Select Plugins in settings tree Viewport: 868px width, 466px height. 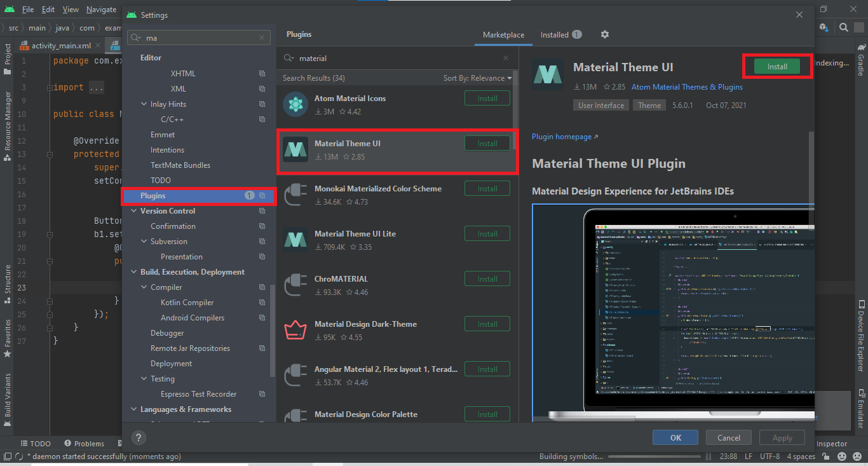pos(198,196)
